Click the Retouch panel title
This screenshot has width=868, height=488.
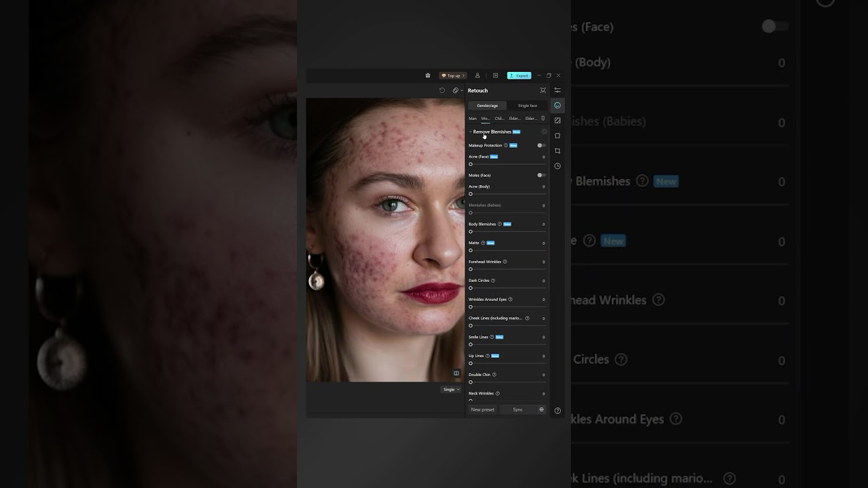pos(478,90)
